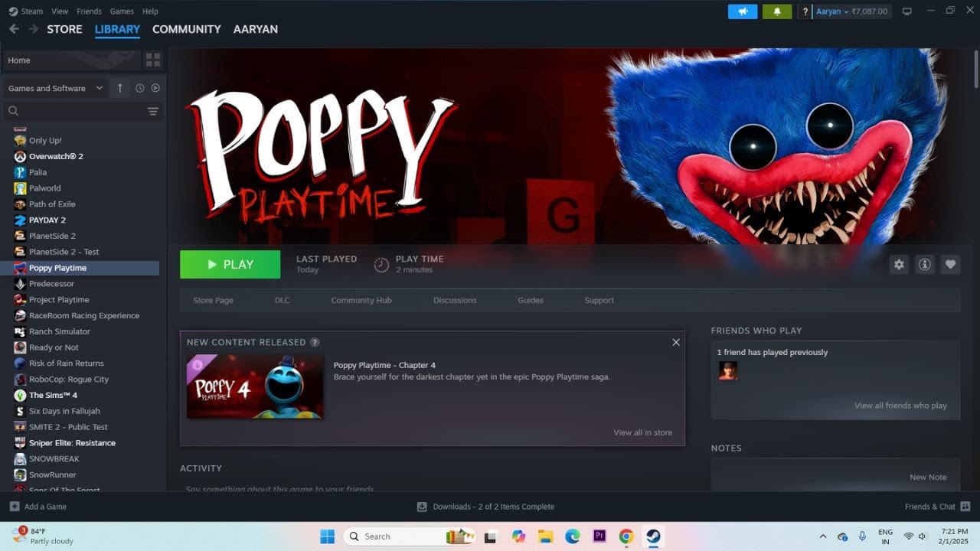Open the Games menu
980x551 pixels.
tap(122, 11)
